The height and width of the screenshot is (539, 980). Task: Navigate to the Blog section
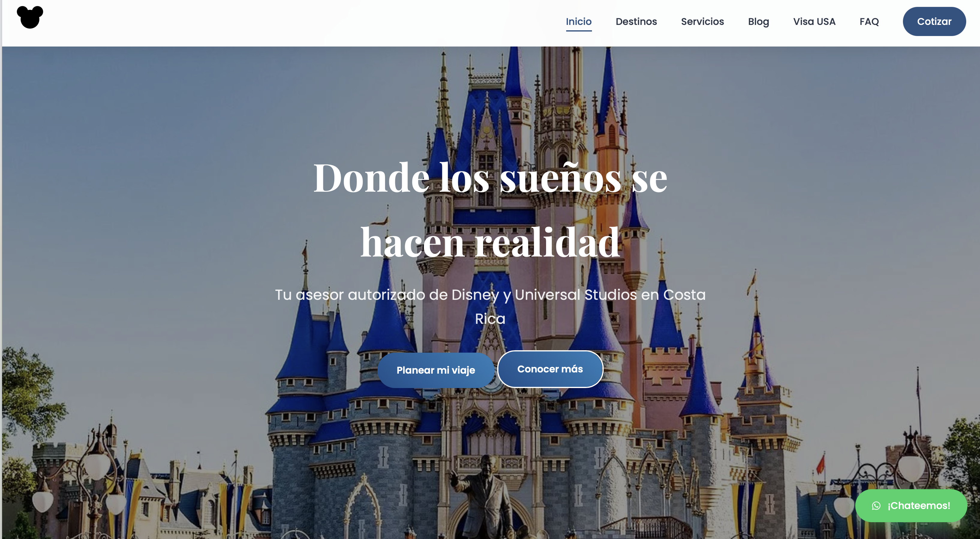[758, 22]
